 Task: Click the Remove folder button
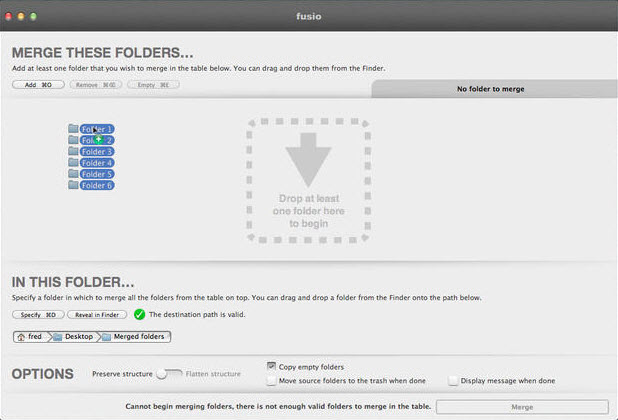pos(96,85)
